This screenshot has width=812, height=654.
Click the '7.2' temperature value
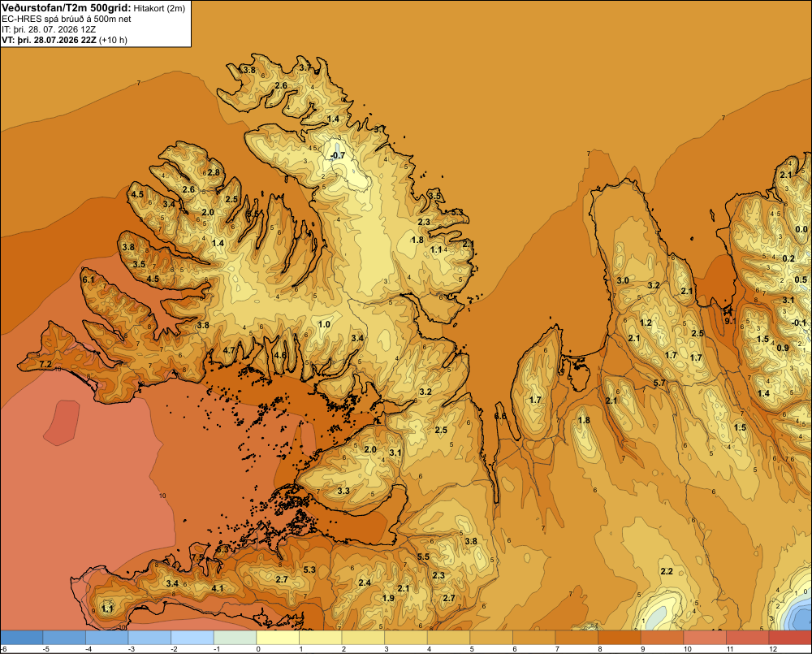pos(45,364)
